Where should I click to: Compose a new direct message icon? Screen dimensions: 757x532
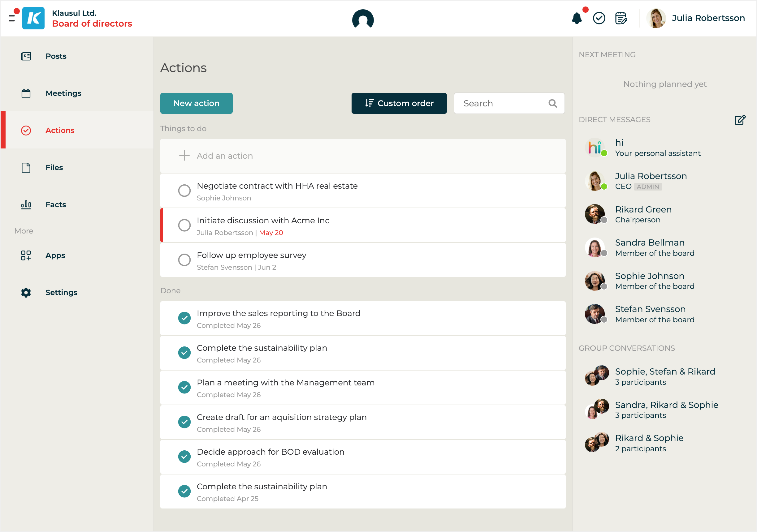coord(740,120)
